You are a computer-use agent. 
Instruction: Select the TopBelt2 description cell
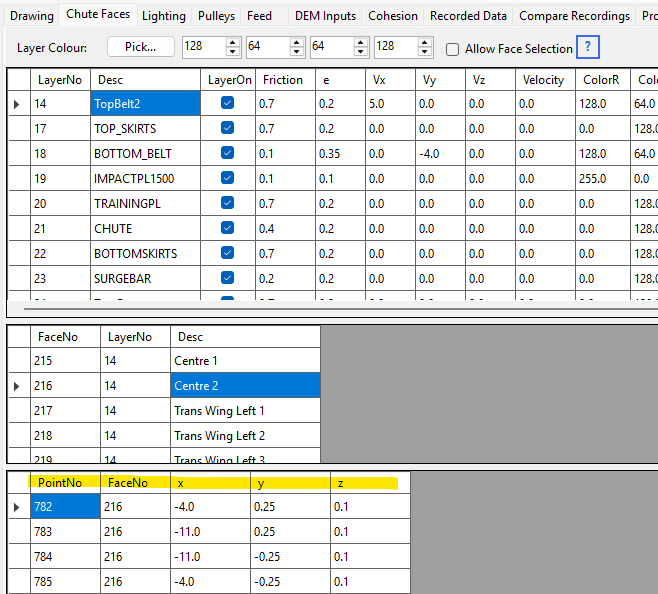click(x=145, y=104)
